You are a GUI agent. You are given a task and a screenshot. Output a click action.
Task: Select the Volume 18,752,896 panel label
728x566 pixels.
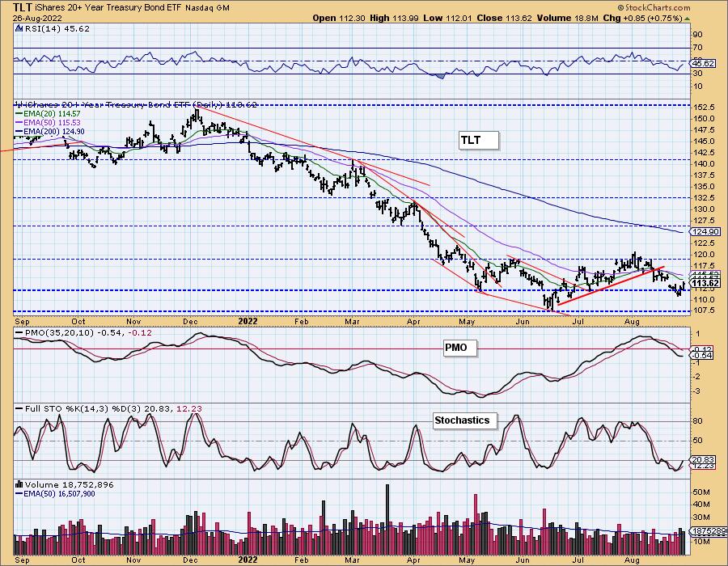pos(65,484)
